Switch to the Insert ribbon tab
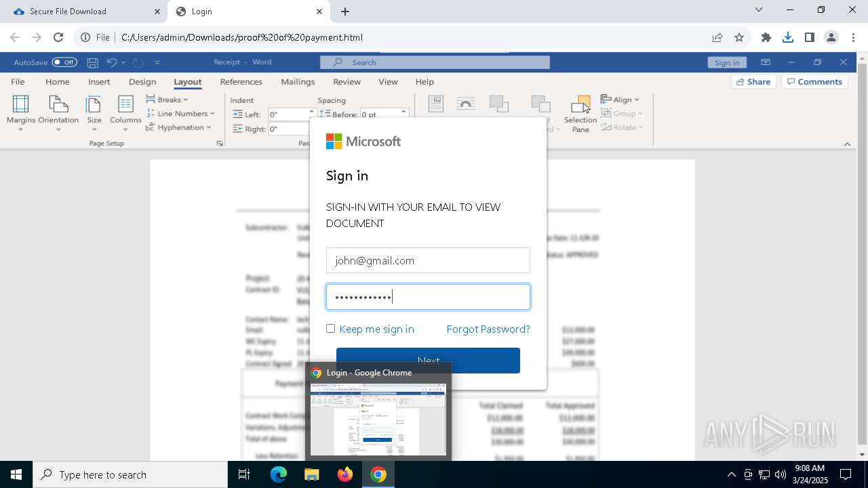868x488 pixels. coord(99,81)
